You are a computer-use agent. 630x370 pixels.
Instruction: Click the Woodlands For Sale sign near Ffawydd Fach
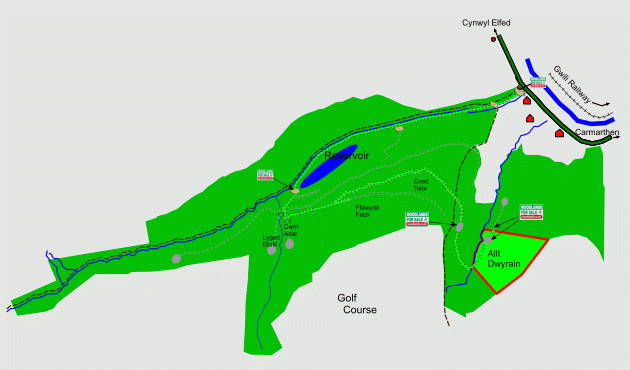(417, 219)
